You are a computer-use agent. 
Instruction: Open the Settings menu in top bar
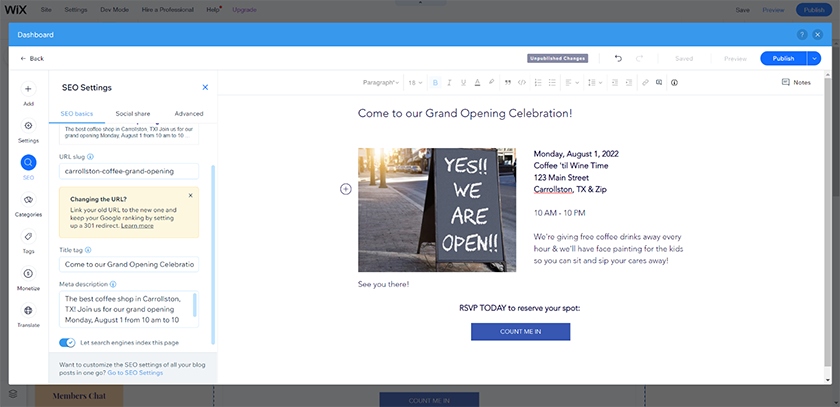[x=76, y=10]
